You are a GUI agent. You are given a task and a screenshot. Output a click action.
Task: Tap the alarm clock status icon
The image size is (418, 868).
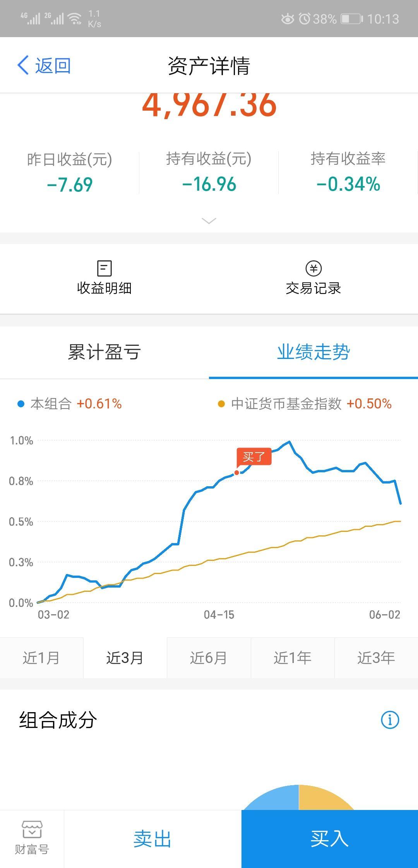point(305,19)
